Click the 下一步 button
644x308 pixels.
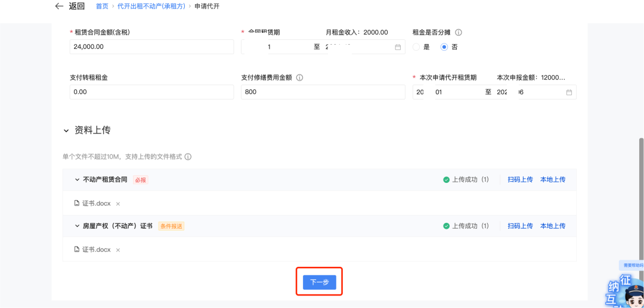tap(320, 282)
